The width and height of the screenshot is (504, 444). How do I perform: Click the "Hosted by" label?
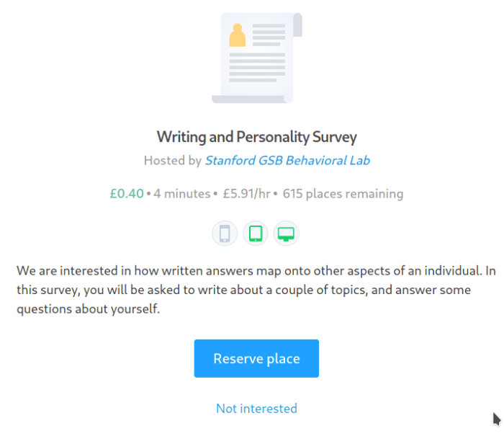tap(172, 161)
